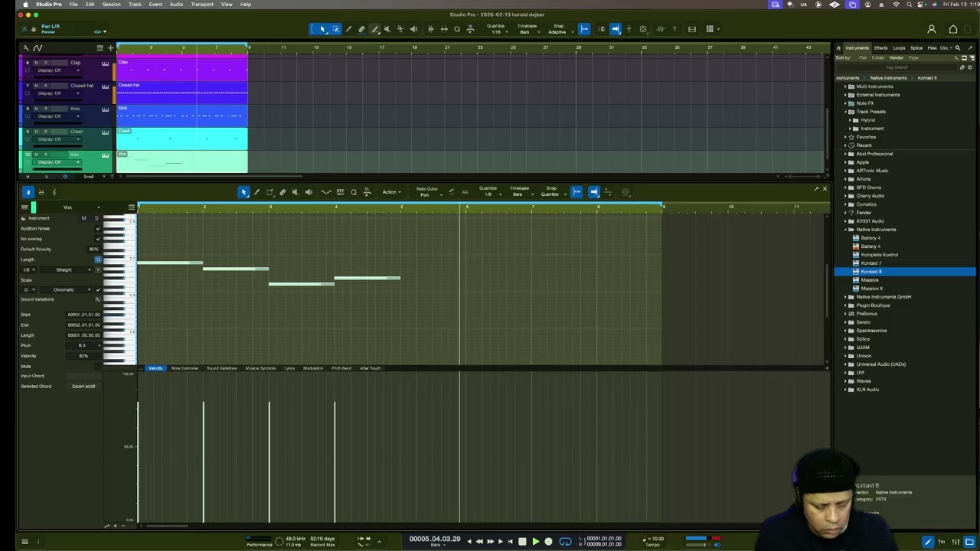
Task: Select the Paint tool in piano editor
Action: 256,192
